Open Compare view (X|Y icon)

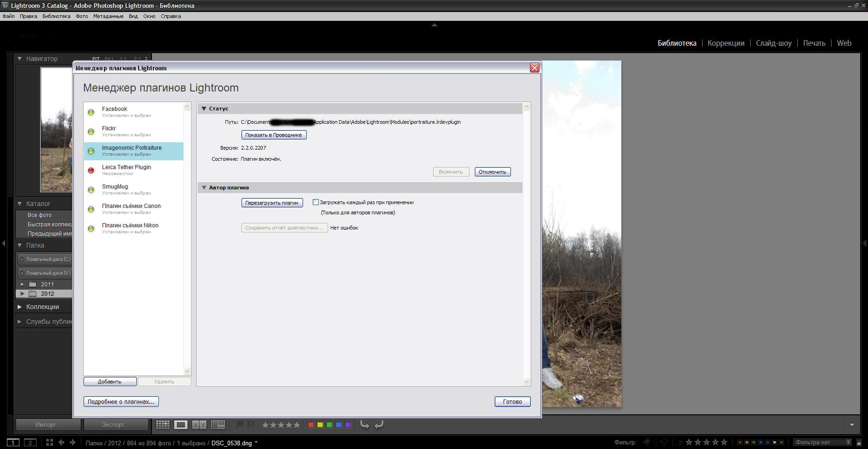coord(199,425)
